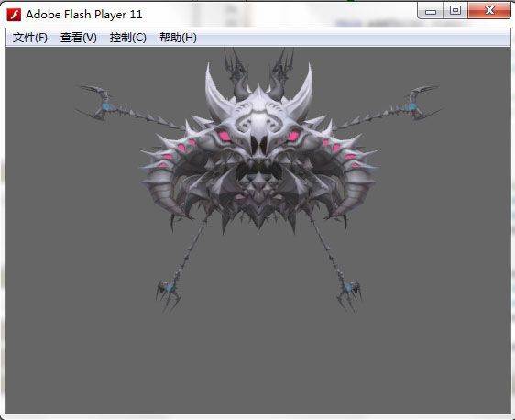Open the 帮助(H) menu

(178, 38)
